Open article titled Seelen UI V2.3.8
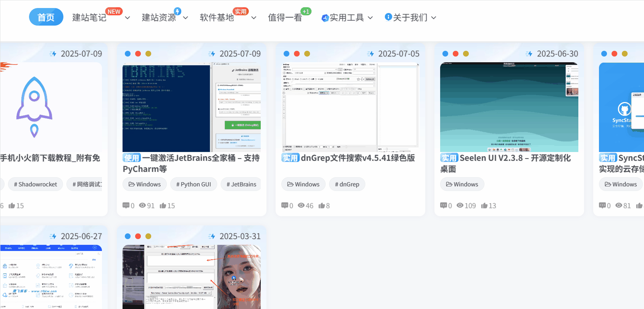This screenshot has width=644, height=309. click(505, 163)
